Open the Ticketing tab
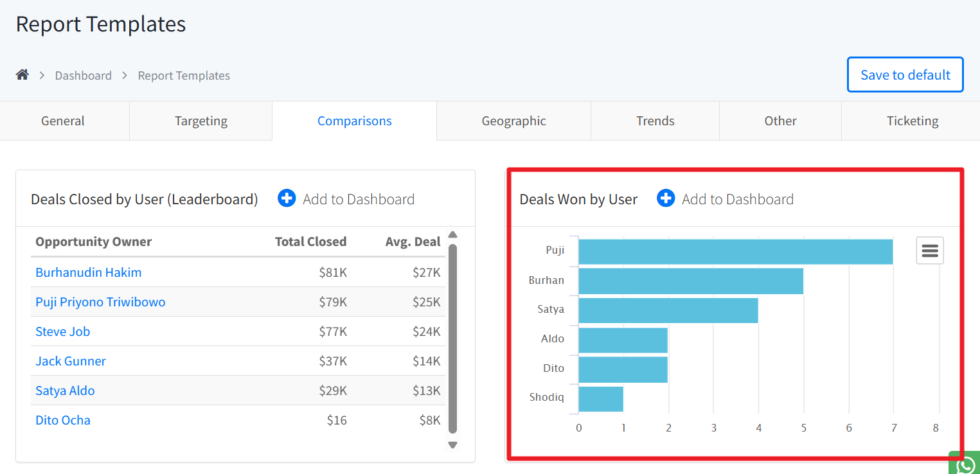 (x=912, y=121)
